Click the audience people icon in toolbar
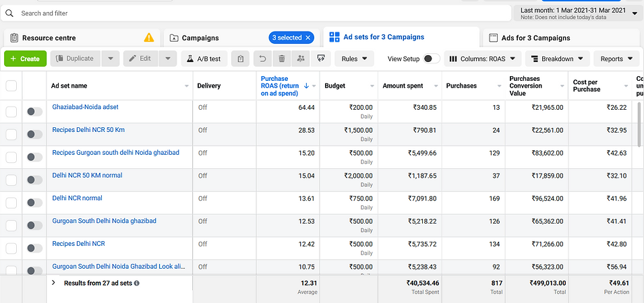This screenshot has height=303, width=644. point(300,59)
